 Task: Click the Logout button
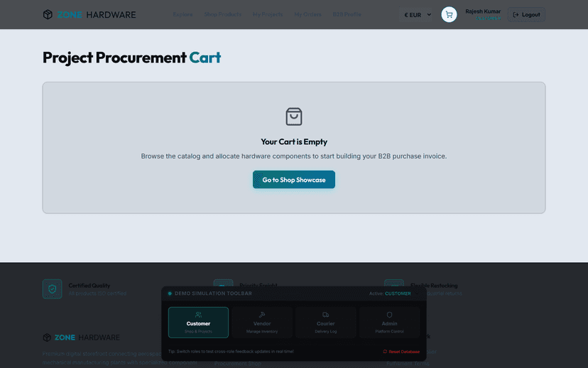(526, 15)
